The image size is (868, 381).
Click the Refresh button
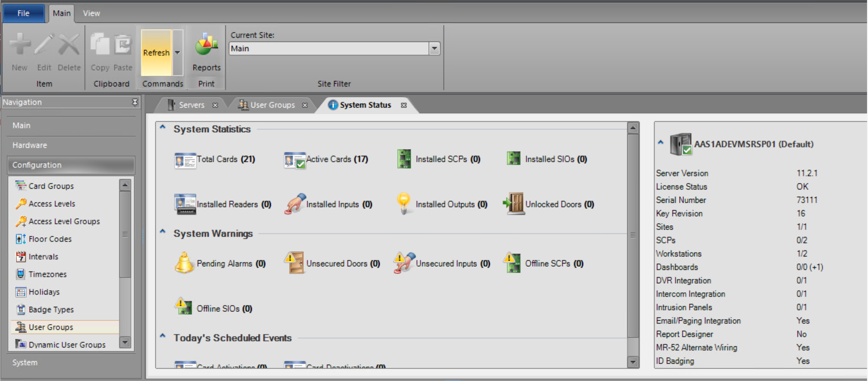[x=156, y=53]
